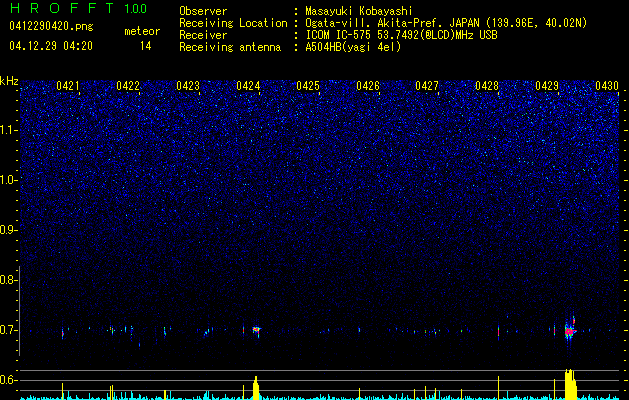Viewport: 629px width, 400px height.
Task: Click the 1.0 kHz axis label
Action: 8,180
